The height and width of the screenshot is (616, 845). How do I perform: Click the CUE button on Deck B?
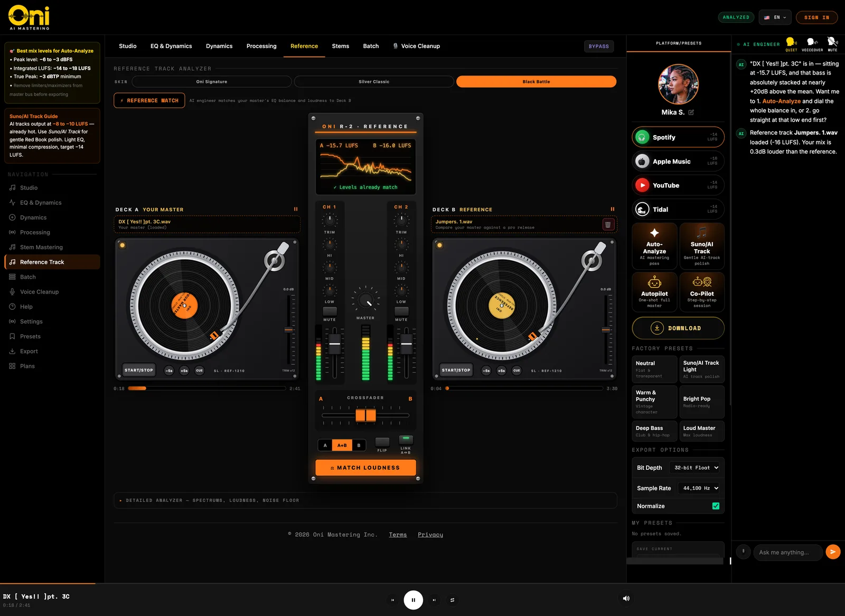[517, 371]
